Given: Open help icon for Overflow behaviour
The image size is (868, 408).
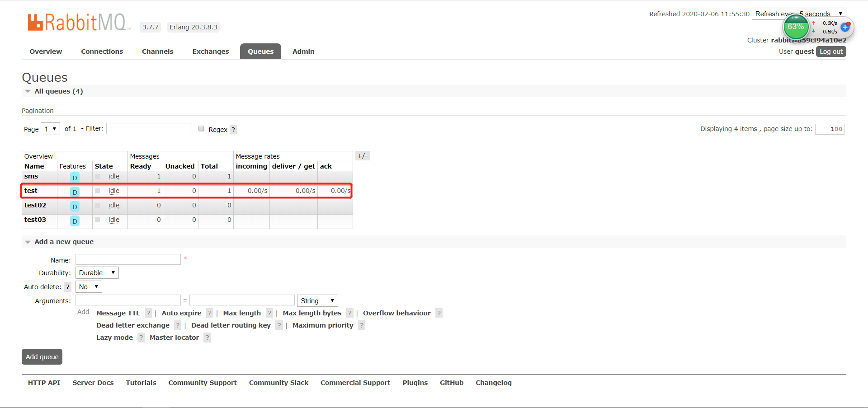Looking at the screenshot, I should pos(439,313).
